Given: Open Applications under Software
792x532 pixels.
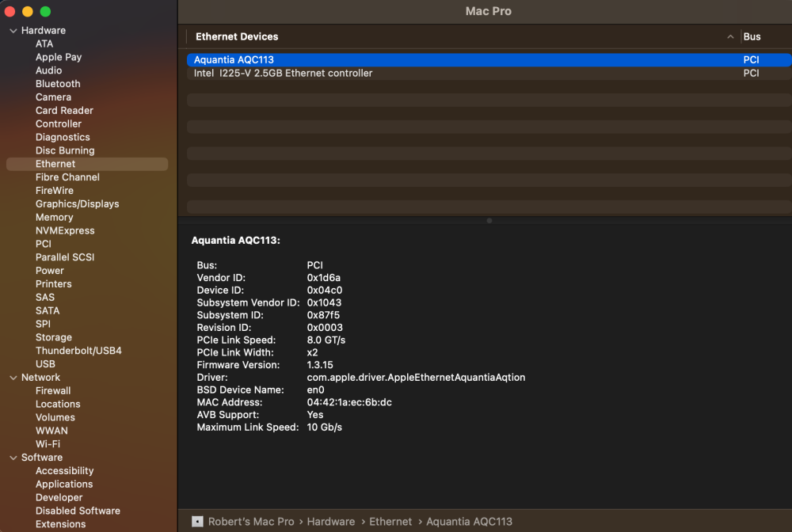Looking at the screenshot, I should pyautogui.click(x=64, y=484).
